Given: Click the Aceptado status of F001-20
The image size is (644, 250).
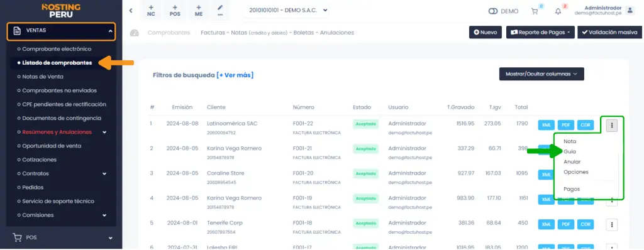Looking at the screenshot, I should [365, 173].
